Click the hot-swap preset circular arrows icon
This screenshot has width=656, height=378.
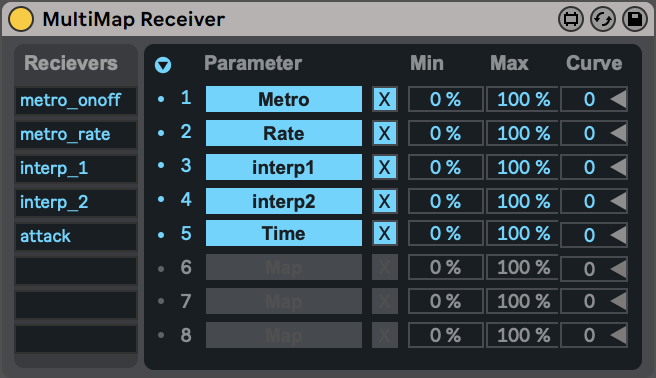tap(602, 19)
